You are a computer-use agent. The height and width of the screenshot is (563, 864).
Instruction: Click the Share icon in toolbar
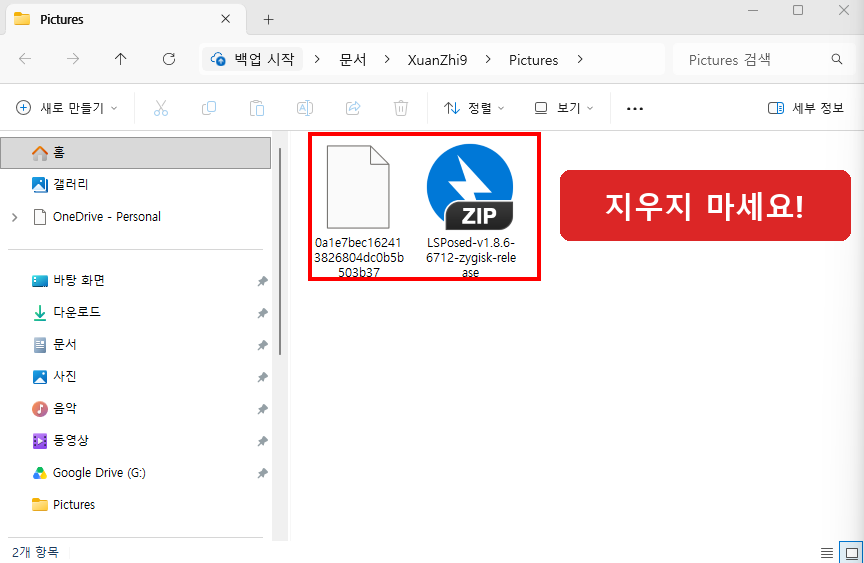tap(353, 108)
